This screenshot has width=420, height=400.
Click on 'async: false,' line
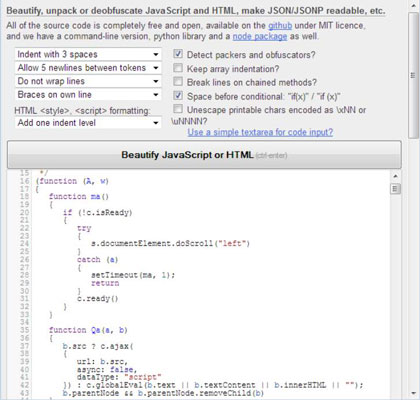coord(107,369)
